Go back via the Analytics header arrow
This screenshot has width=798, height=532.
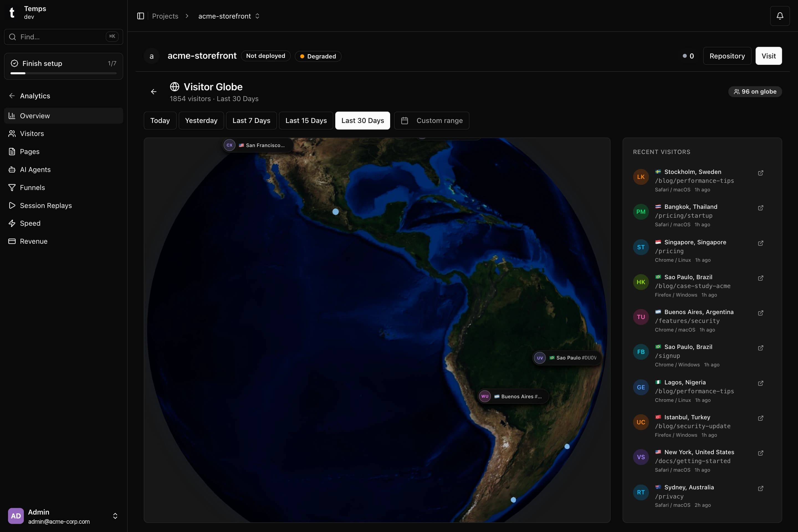[12, 96]
